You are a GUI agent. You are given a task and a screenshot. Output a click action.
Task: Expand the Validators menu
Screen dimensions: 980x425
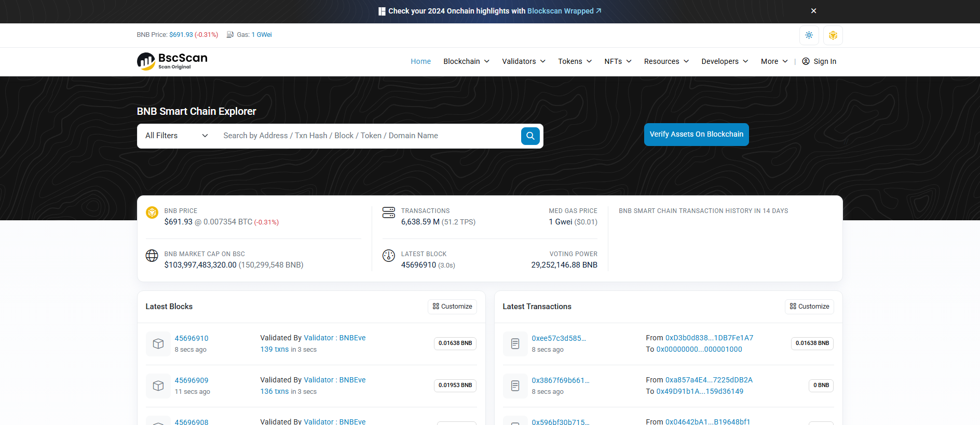click(524, 61)
